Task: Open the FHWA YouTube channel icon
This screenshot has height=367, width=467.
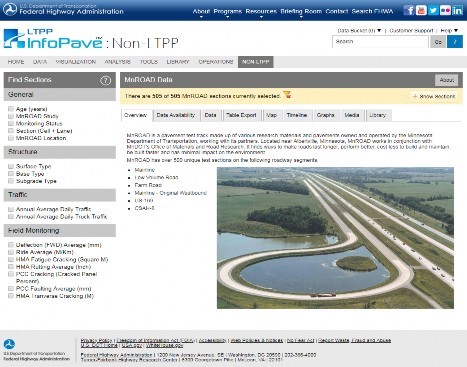Action: point(421,10)
